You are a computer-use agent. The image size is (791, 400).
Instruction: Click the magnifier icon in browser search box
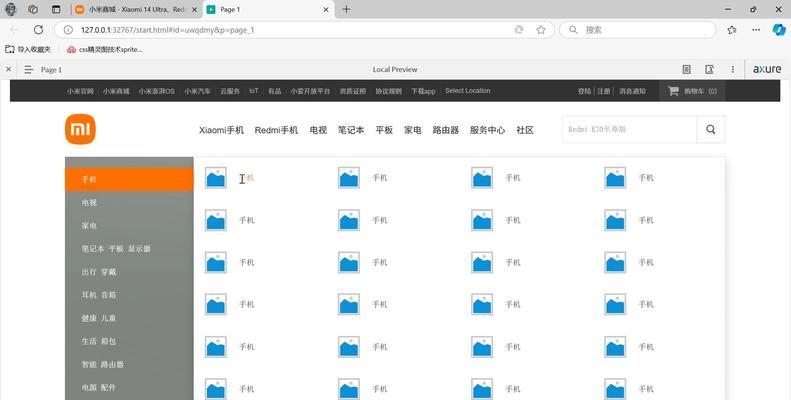573,30
